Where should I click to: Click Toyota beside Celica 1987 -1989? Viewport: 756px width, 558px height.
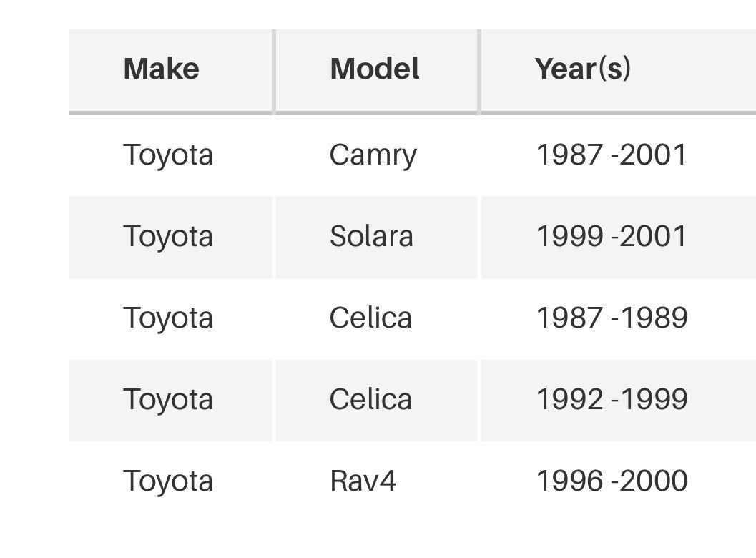pos(168,319)
